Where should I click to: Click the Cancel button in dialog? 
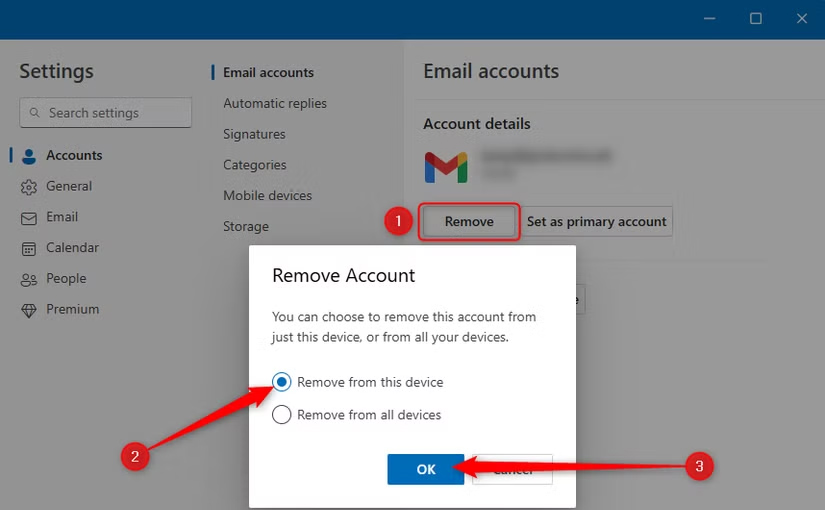pyautogui.click(x=512, y=469)
